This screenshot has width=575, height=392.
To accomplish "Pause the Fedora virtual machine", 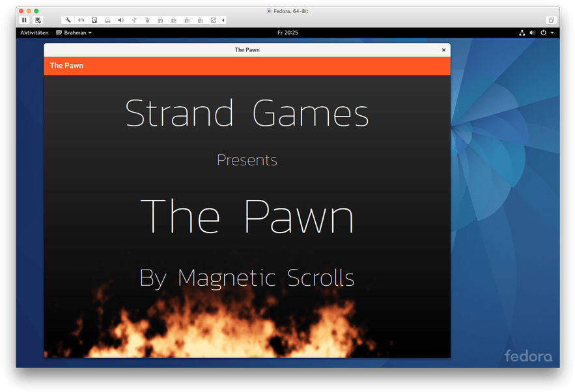I will 24,20.
